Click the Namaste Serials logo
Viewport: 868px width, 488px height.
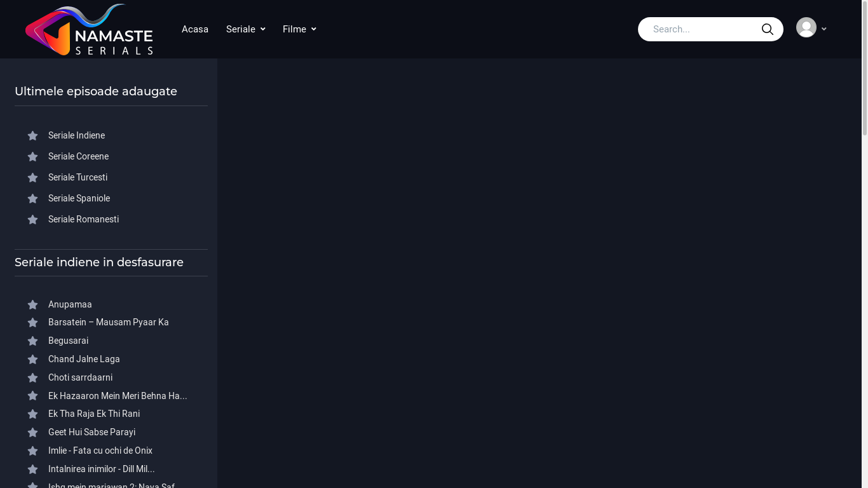[89, 29]
